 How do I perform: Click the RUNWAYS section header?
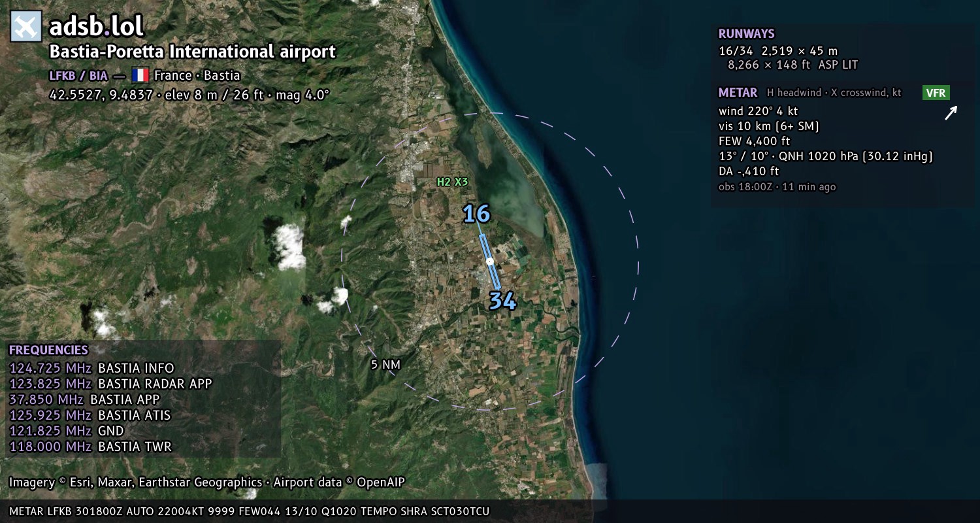(746, 34)
